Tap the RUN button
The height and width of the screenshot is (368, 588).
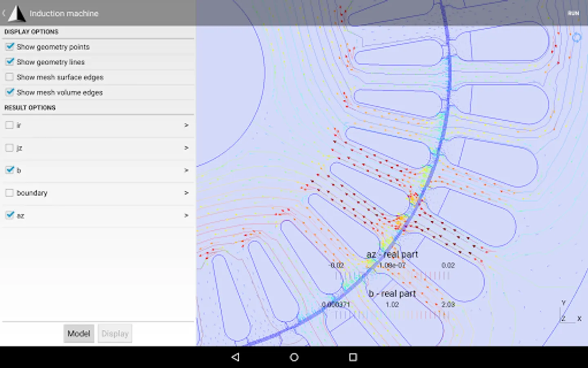(x=573, y=13)
